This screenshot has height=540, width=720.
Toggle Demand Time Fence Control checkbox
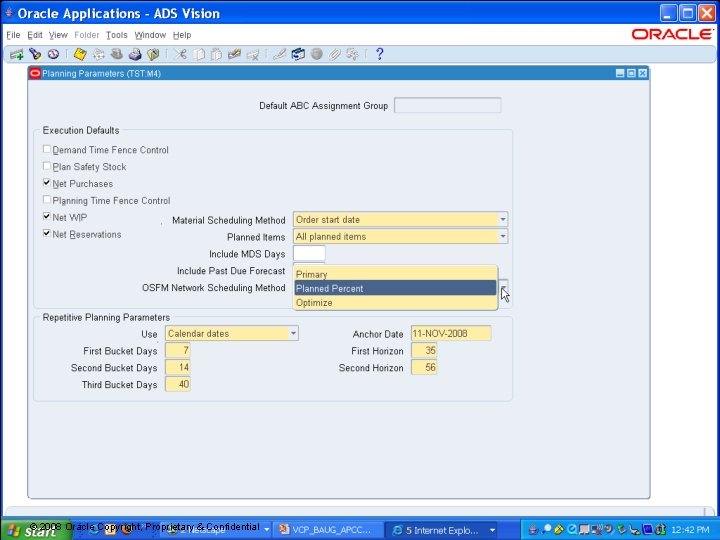tap(46, 149)
